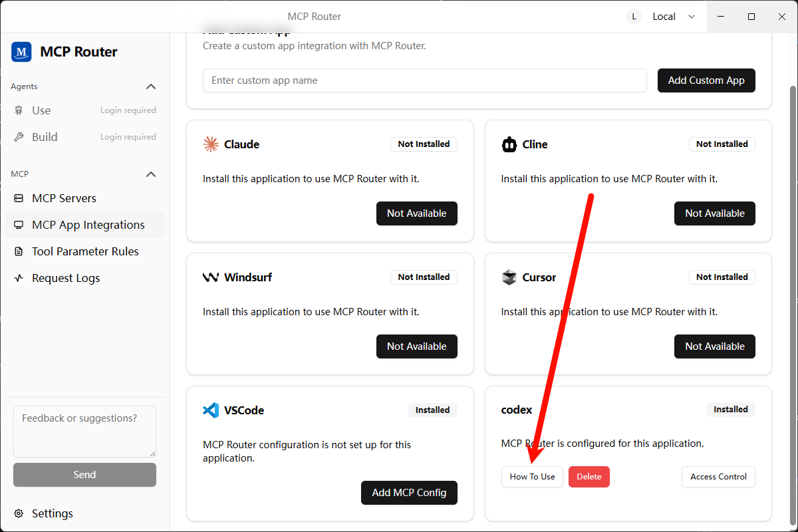Click the Settings gear icon
This screenshot has height=532, width=798.
pyautogui.click(x=19, y=513)
